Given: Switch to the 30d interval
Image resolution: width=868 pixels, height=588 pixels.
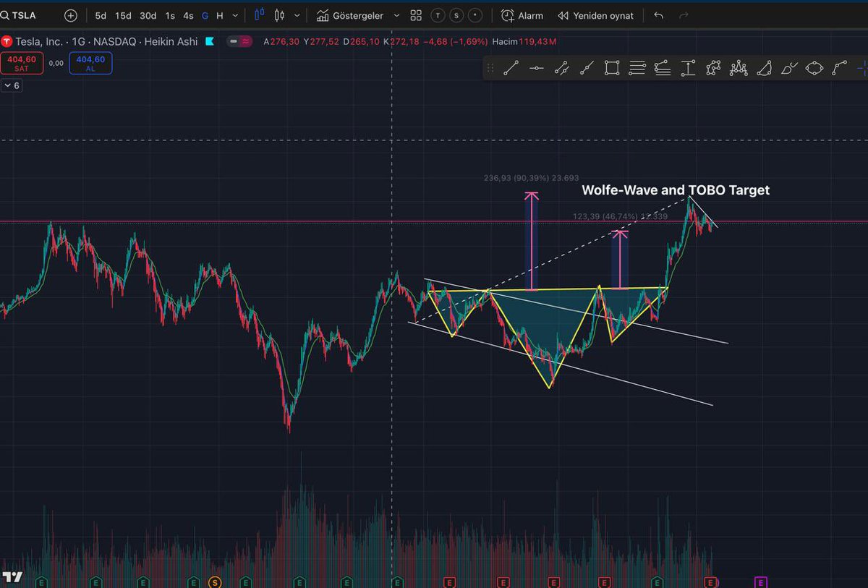Looking at the screenshot, I should click(148, 15).
